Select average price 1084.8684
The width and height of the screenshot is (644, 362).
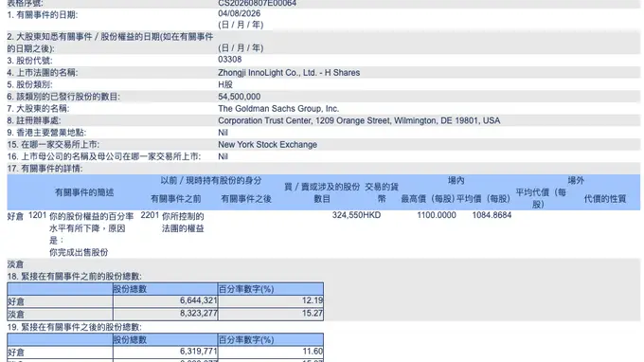[492, 215]
